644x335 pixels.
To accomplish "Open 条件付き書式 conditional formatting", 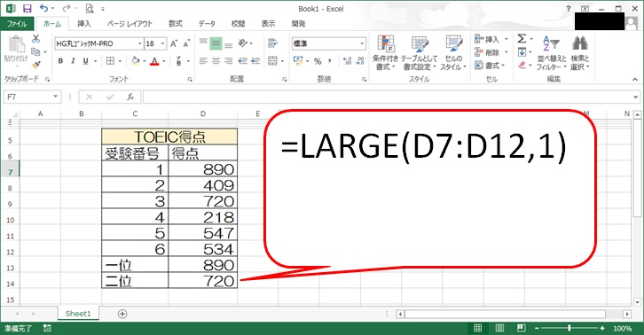I will click(385, 52).
